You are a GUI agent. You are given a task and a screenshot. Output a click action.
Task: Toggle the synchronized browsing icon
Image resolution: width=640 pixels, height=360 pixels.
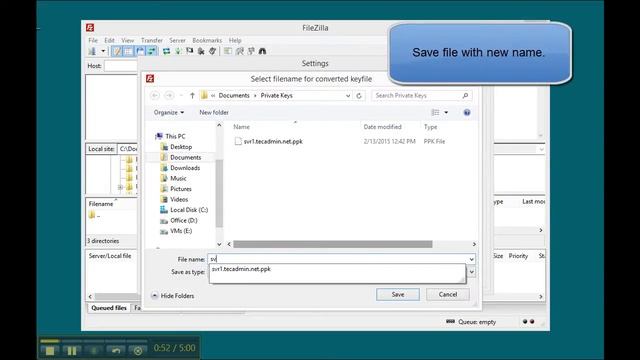tap(251, 51)
